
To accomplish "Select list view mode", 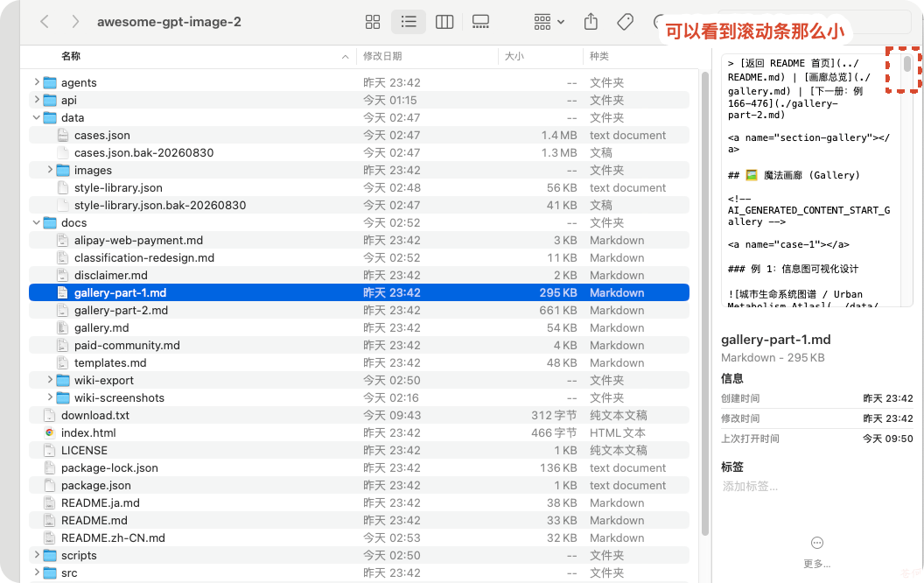I will 409,23.
